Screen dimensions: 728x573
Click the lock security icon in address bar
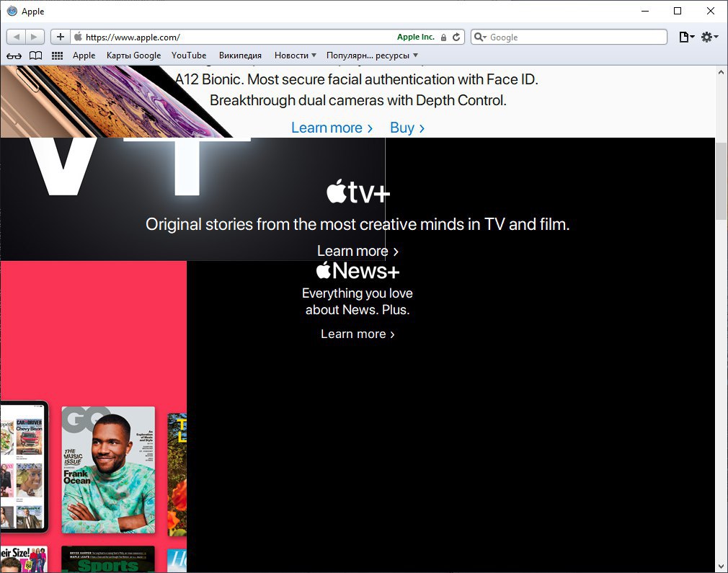pos(443,37)
